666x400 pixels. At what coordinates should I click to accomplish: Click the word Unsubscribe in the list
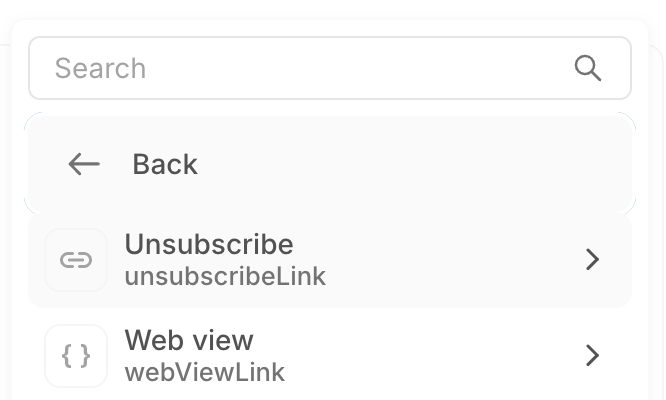point(209,245)
